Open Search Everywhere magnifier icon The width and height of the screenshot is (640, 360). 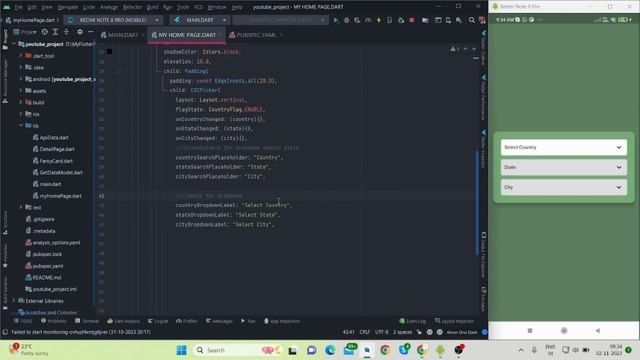(471, 20)
